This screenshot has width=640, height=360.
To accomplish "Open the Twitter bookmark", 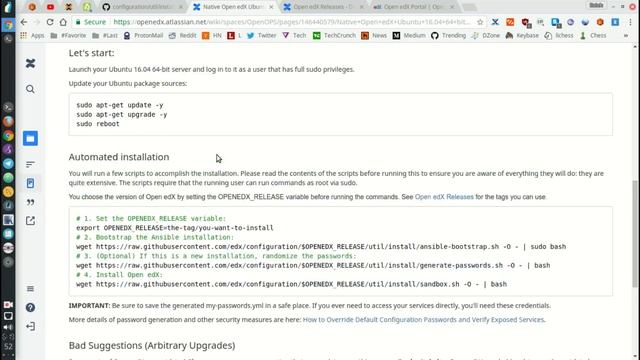I will coord(262,36).
